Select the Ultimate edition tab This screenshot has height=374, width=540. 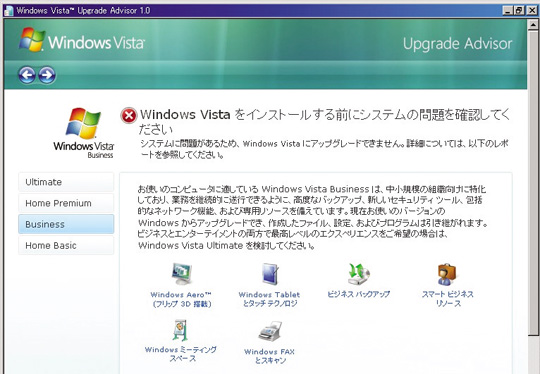[66, 182]
